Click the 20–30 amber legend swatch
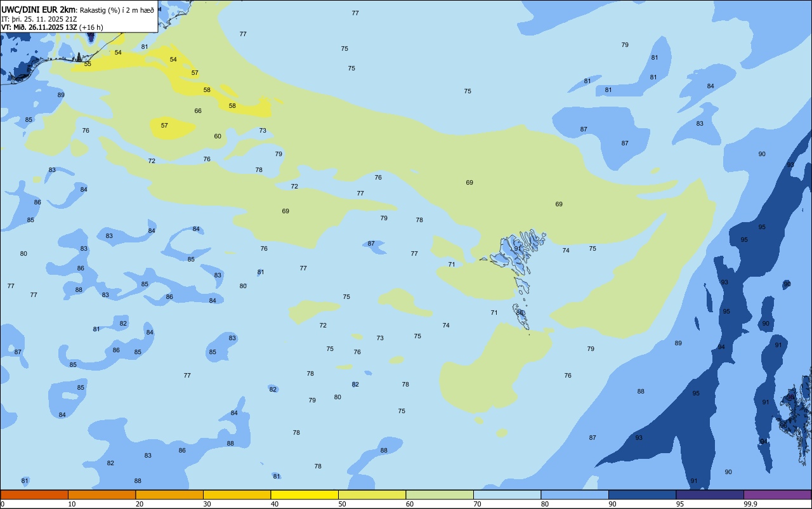This screenshot has height=509, width=812. (169, 494)
